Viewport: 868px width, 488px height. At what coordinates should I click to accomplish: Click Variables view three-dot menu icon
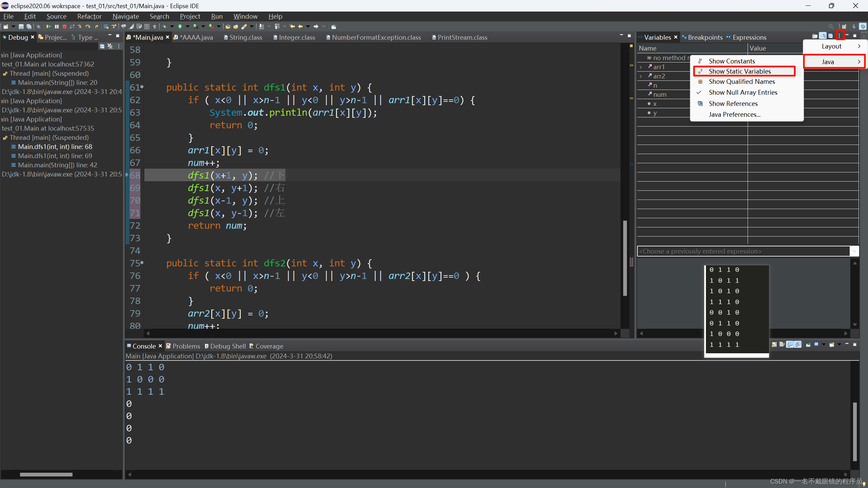click(840, 35)
